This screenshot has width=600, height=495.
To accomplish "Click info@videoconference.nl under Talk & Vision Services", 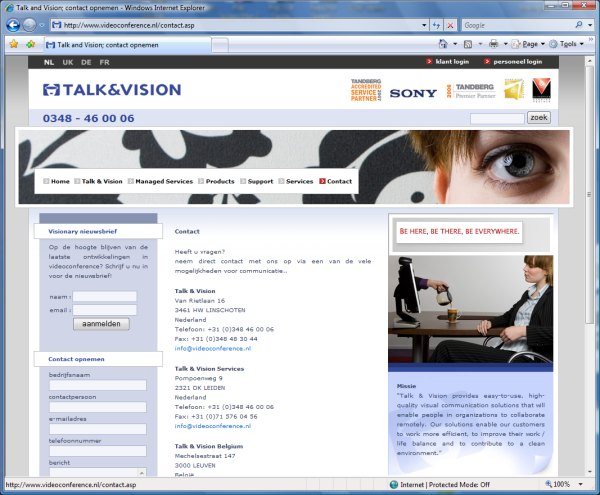I will tap(213, 426).
